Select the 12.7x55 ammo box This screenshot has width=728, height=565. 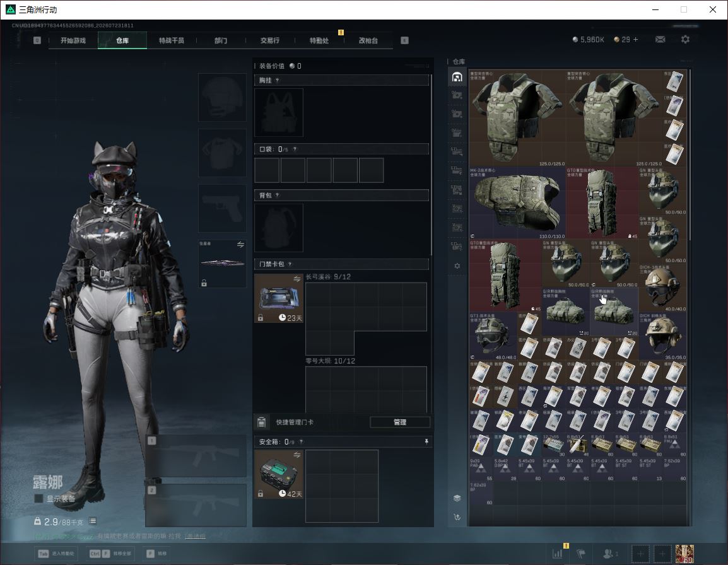tap(553, 445)
